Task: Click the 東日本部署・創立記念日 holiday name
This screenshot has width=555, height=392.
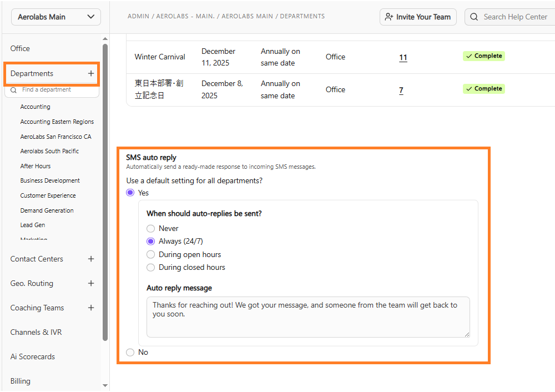Action: tap(159, 89)
